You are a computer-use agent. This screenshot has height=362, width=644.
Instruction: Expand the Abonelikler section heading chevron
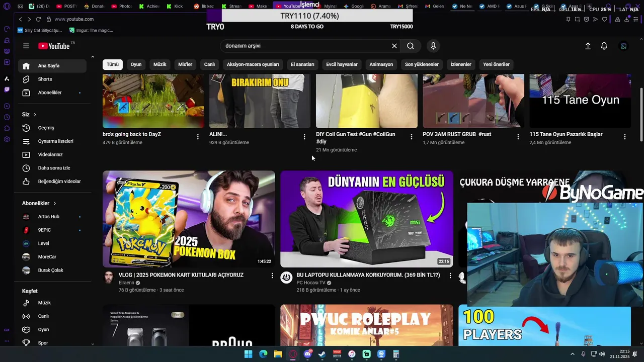pyautogui.click(x=54, y=203)
